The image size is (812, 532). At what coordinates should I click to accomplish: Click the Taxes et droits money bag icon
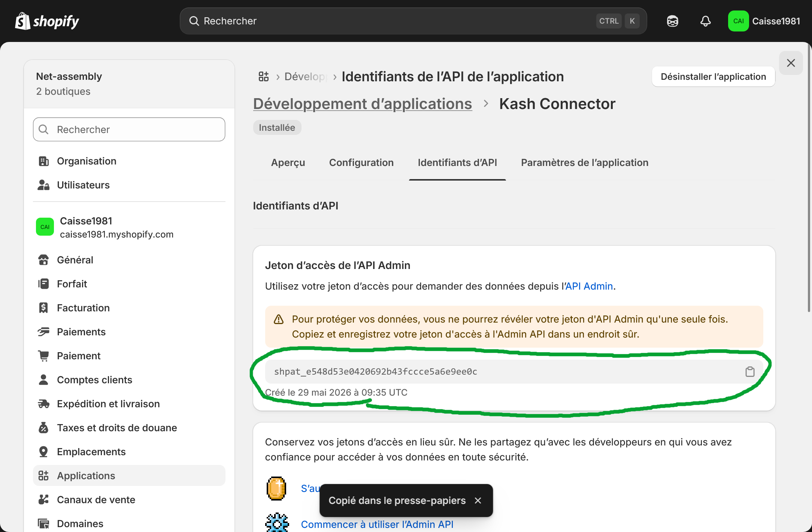(43, 428)
